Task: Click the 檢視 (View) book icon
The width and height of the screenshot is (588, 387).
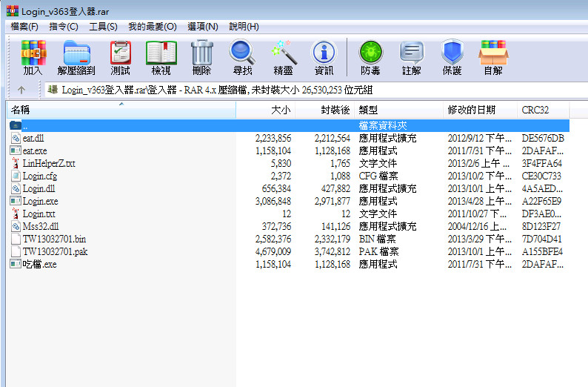Action: point(161,53)
